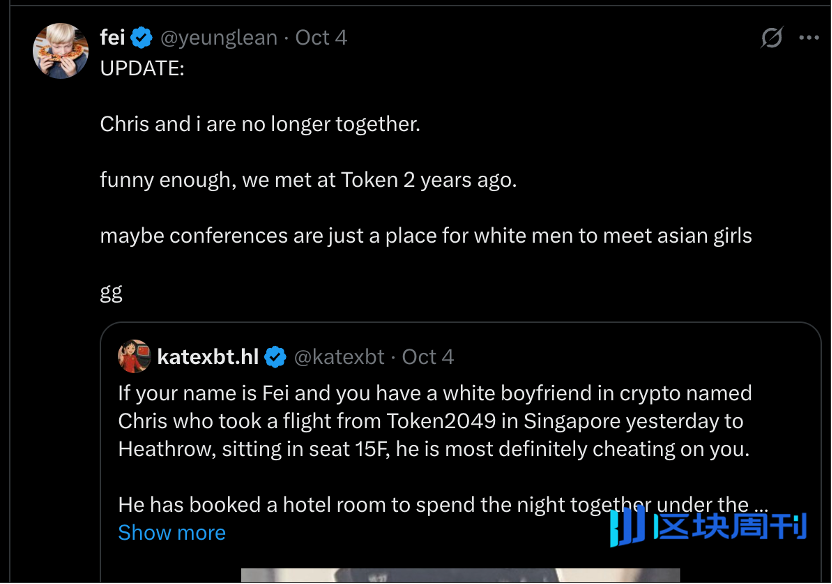
Task: Open katexbt.hl's small avatar in quoted post
Action: [x=134, y=356]
